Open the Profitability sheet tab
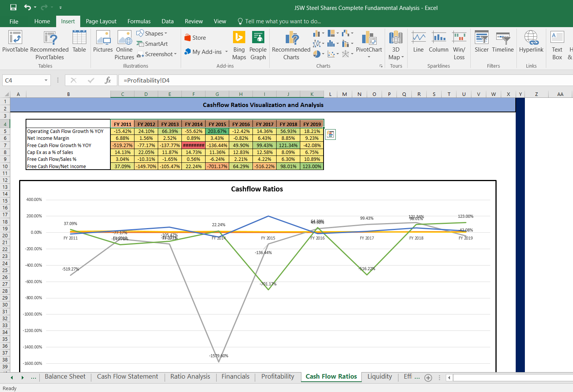The width and height of the screenshot is (573, 392). pyautogui.click(x=278, y=377)
